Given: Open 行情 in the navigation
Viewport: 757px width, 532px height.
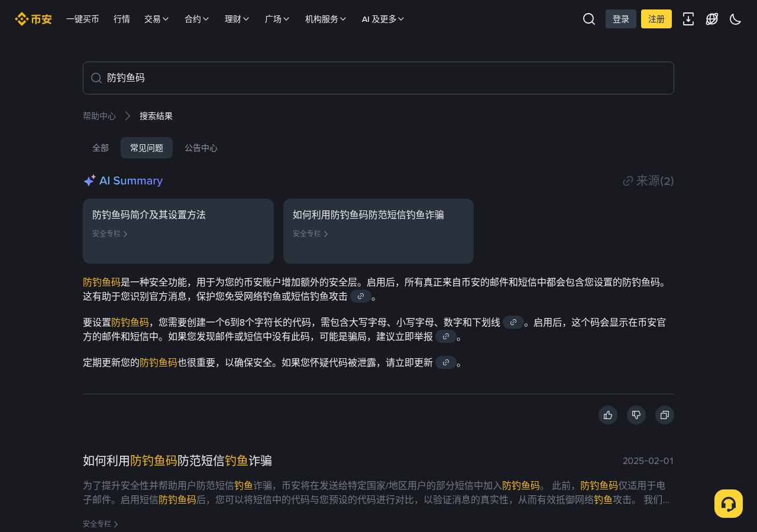Looking at the screenshot, I should coord(122,19).
